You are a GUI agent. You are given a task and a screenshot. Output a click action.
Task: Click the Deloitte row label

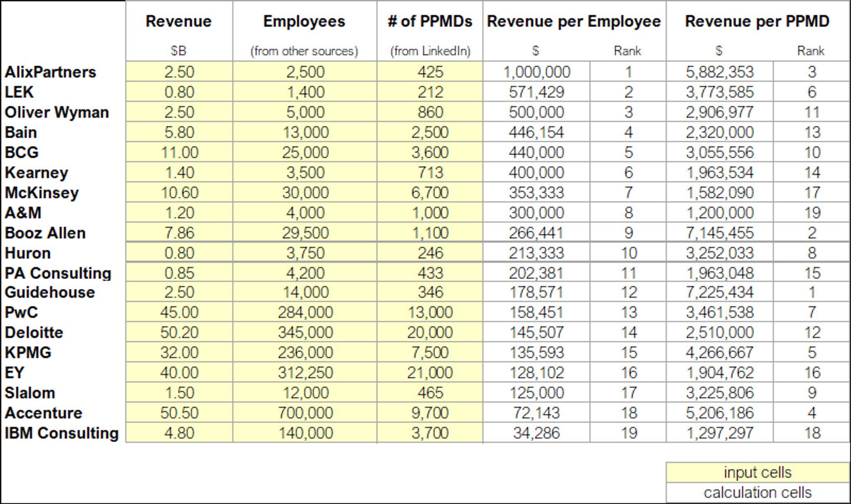point(34,333)
